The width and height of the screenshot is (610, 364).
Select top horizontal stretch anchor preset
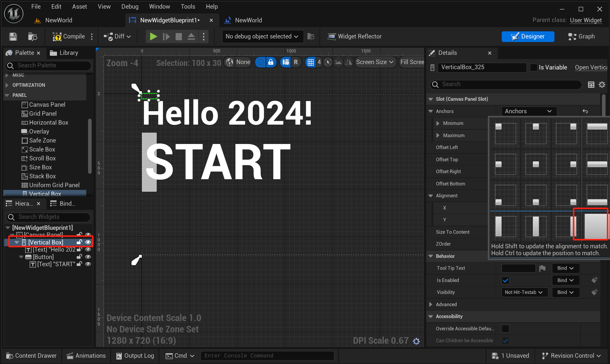coord(597,134)
